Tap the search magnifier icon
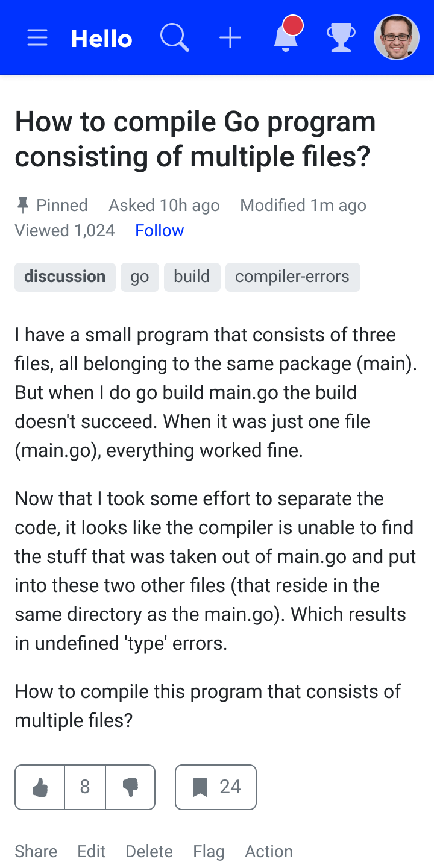Screen dimensions: 434x868 (175, 38)
